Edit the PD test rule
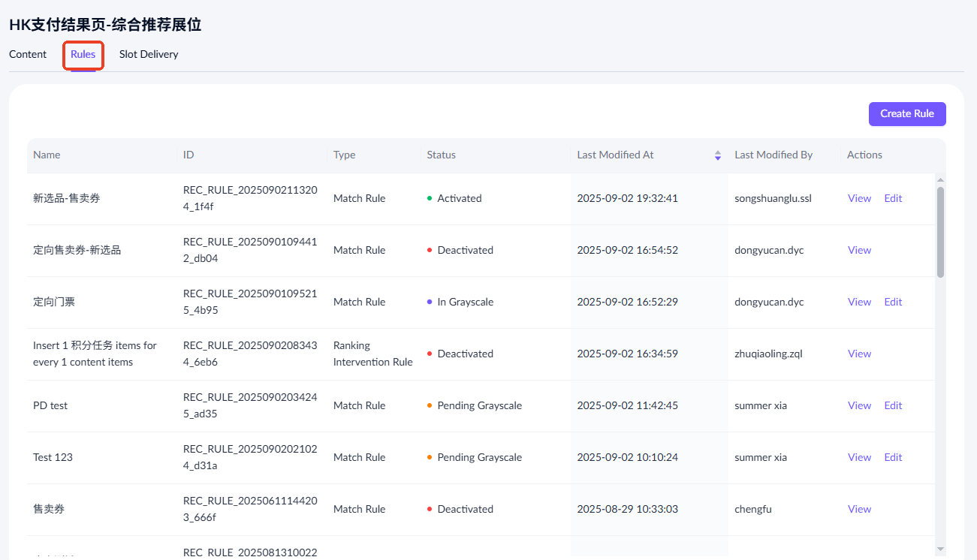The height and width of the screenshot is (560, 977). click(x=893, y=406)
